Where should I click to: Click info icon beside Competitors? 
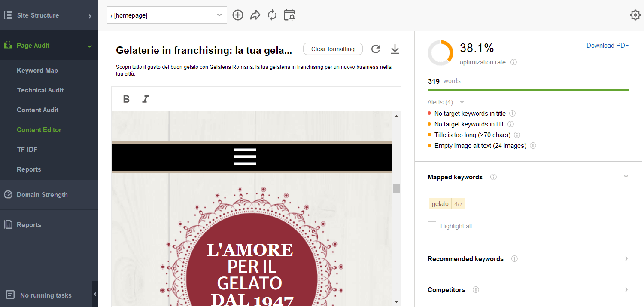click(476, 290)
